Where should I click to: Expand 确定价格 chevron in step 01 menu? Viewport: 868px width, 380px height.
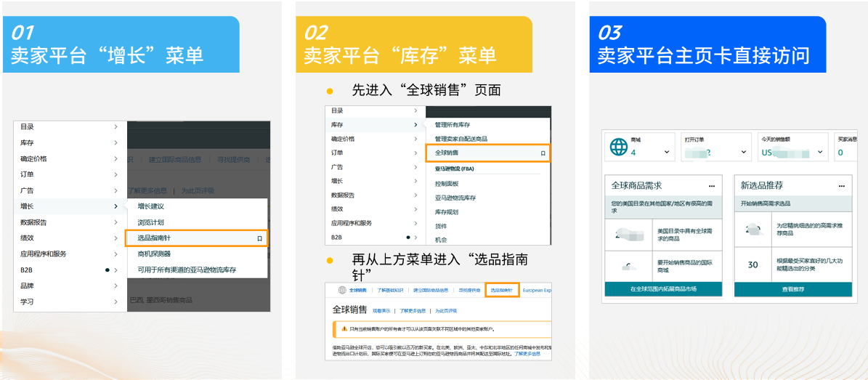(x=115, y=158)
